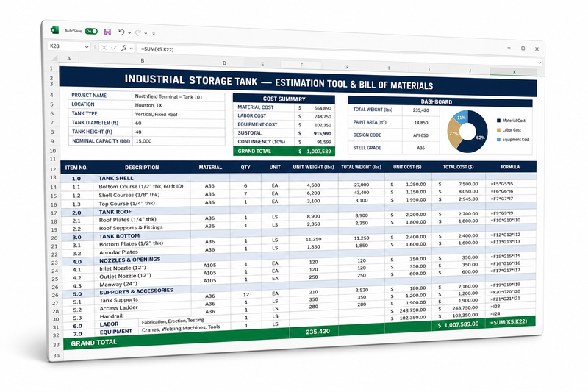Screen dimensions: 588x392
Task: Click the 'Roof Supports & Fittings' cell
Action: click(142, 228)
